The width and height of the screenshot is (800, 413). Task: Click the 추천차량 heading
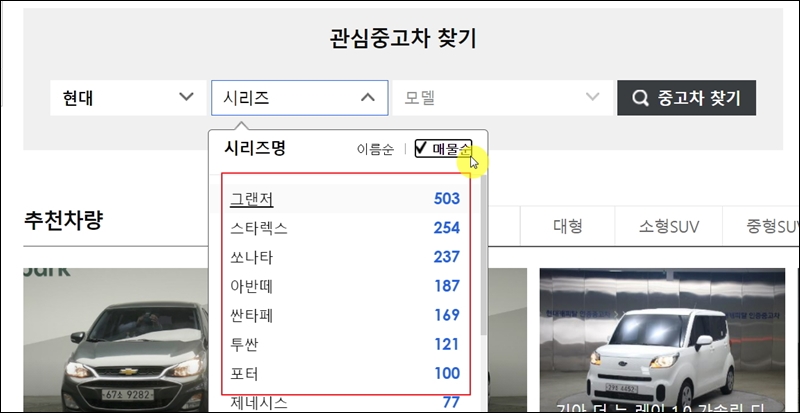tap(64, 221)
